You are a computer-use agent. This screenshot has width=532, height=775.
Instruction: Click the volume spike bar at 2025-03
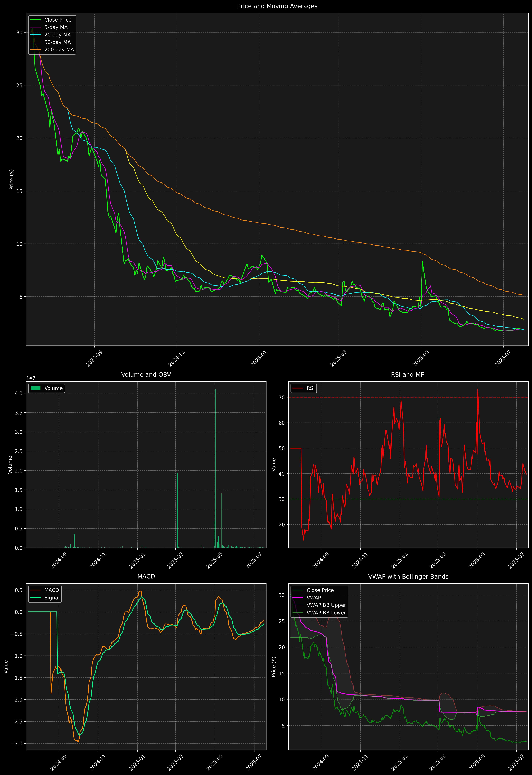tap(177, 510)
